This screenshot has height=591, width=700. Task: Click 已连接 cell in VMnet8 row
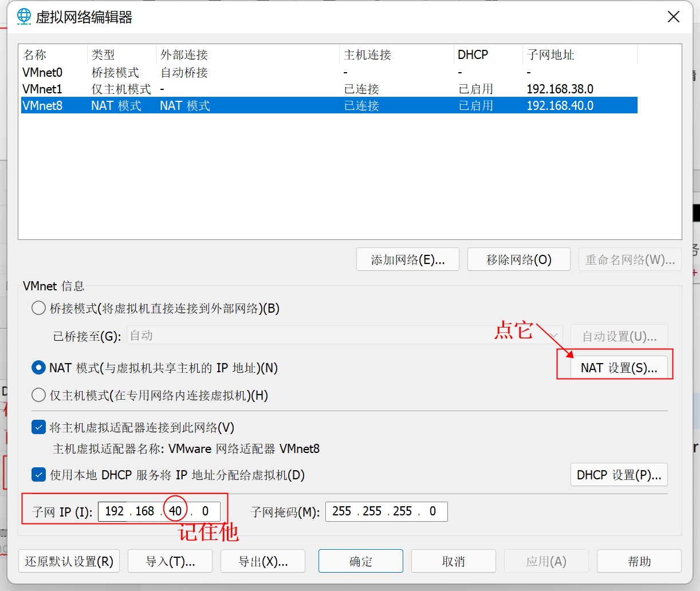361,105
